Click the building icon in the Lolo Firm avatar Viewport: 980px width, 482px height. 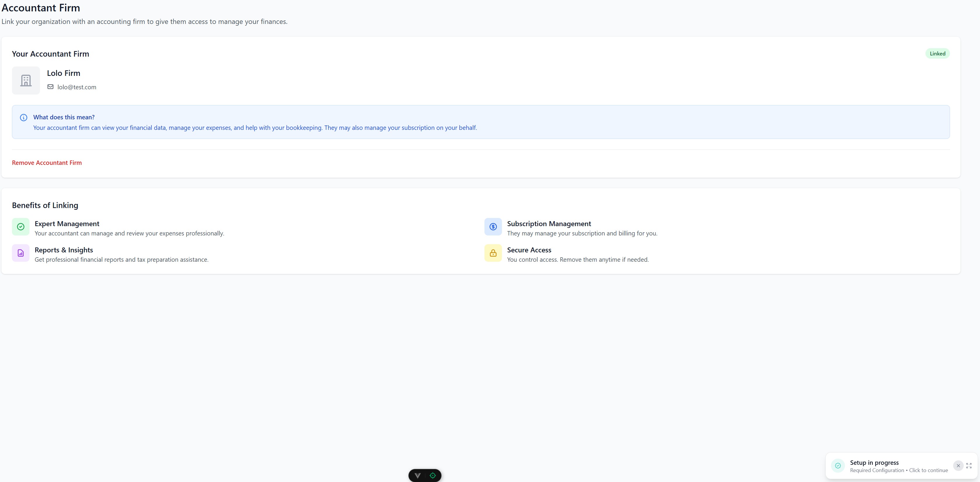tap(25, 80)
